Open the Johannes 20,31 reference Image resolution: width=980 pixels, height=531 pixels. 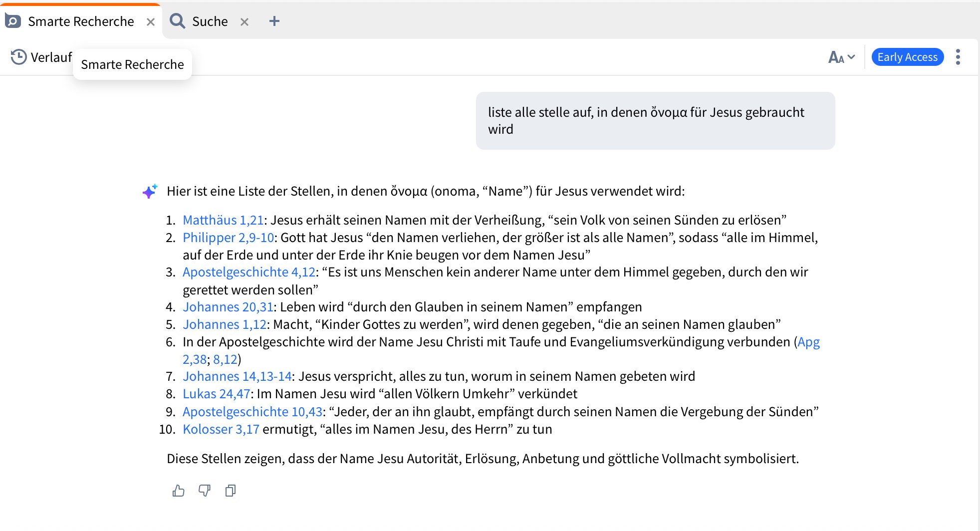point(228,307)
